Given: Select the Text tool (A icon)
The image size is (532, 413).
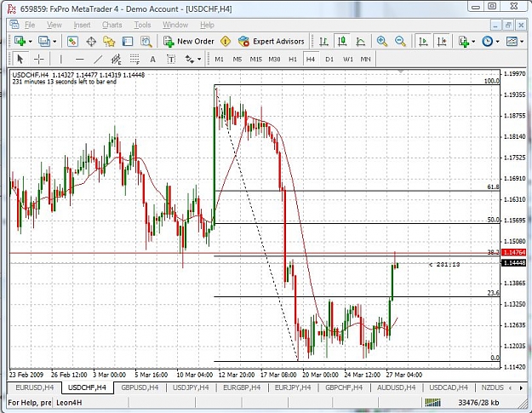Looking at the screenshot, I should click(x=152, y=60).
